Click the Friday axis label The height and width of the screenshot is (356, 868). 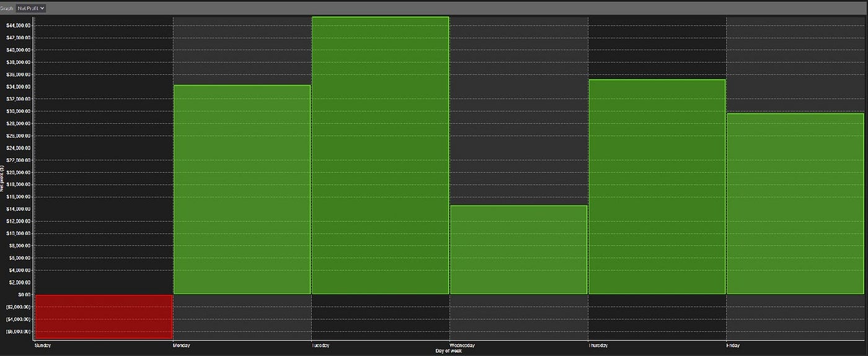click(x=734, y=345)
